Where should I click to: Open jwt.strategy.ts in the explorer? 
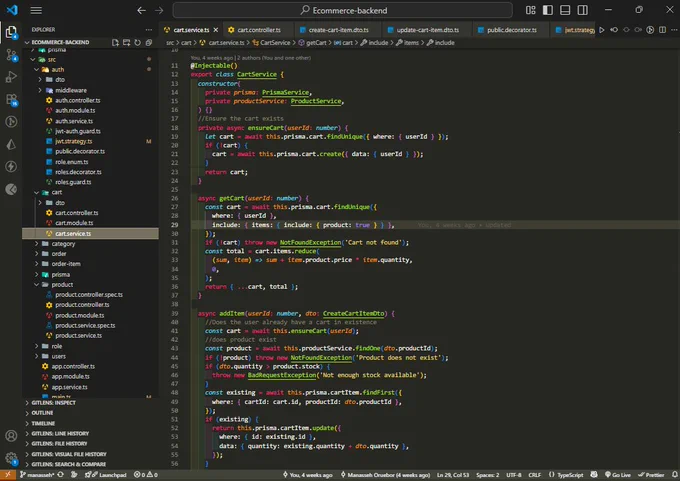74,141
